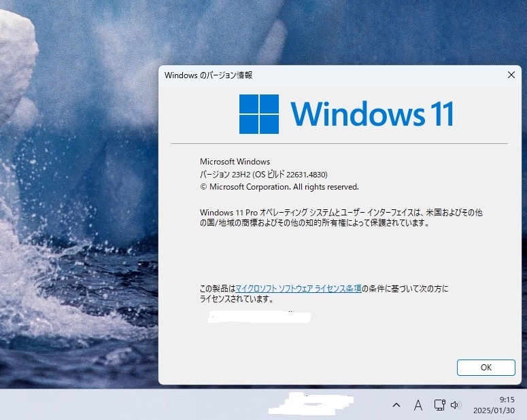Screen dimensions: 527x420
Task: Open network status icon in tray
Action: point(439,405)
